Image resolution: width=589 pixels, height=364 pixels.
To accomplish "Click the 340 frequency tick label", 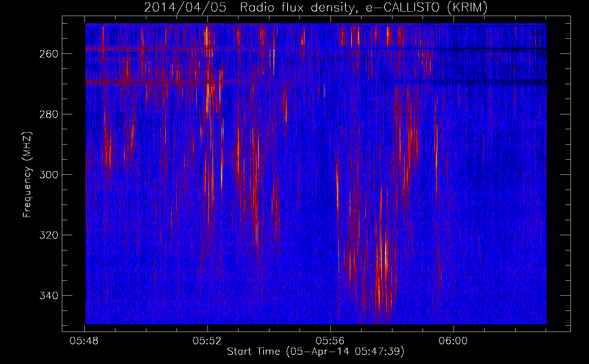I will (x=49, y=296).
